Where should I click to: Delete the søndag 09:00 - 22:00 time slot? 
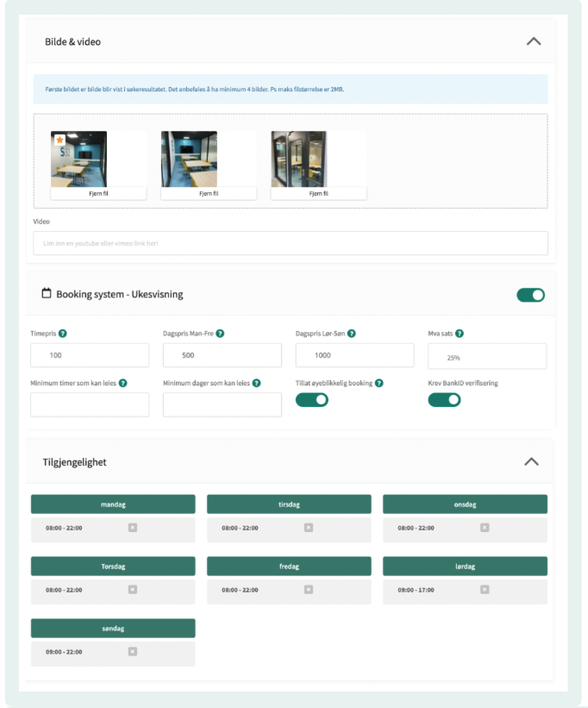pos(133,652)
